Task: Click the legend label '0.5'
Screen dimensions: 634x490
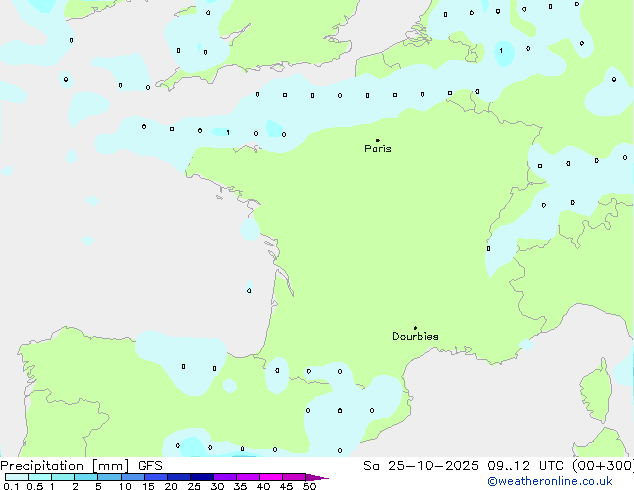Action: (x=35, y=486)
